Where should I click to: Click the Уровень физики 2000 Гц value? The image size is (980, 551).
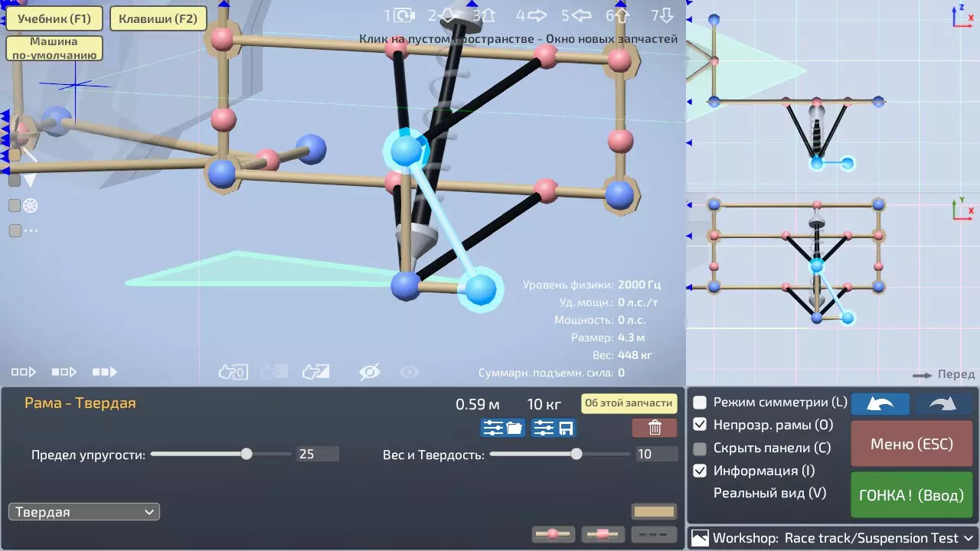[639, 285]
